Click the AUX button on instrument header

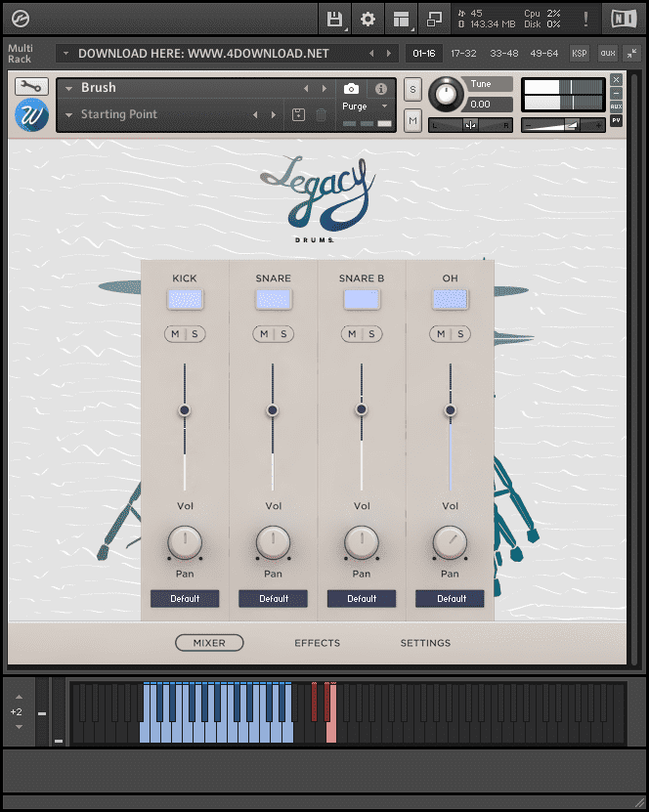point(616,107)
